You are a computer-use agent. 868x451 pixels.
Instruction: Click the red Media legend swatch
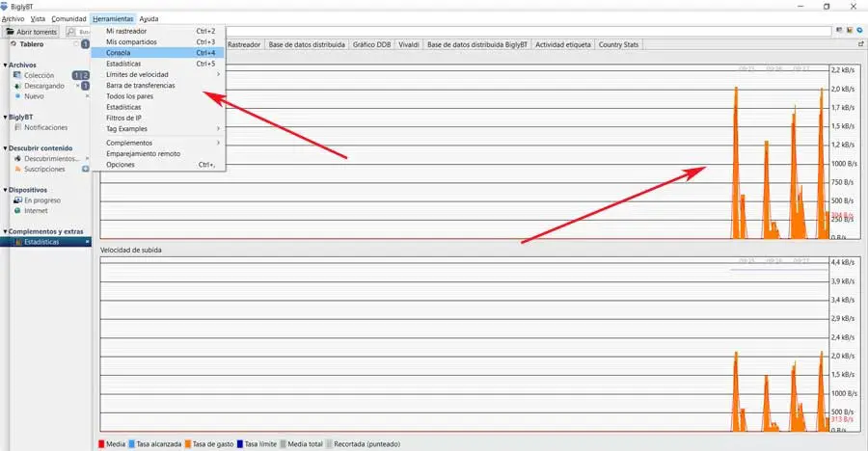coord(101,444)
